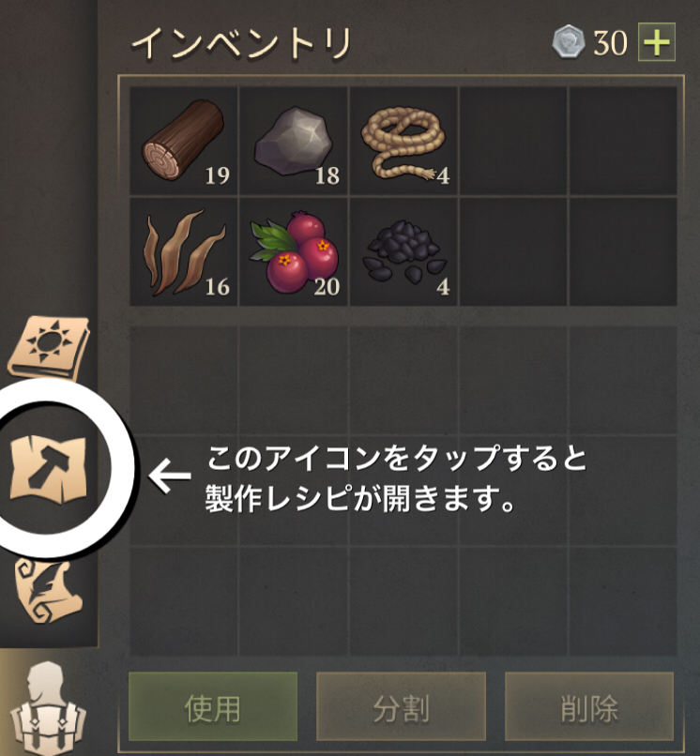Click the 削除 (Delete) button
The image size is (700, 756).
coord(589,707)
